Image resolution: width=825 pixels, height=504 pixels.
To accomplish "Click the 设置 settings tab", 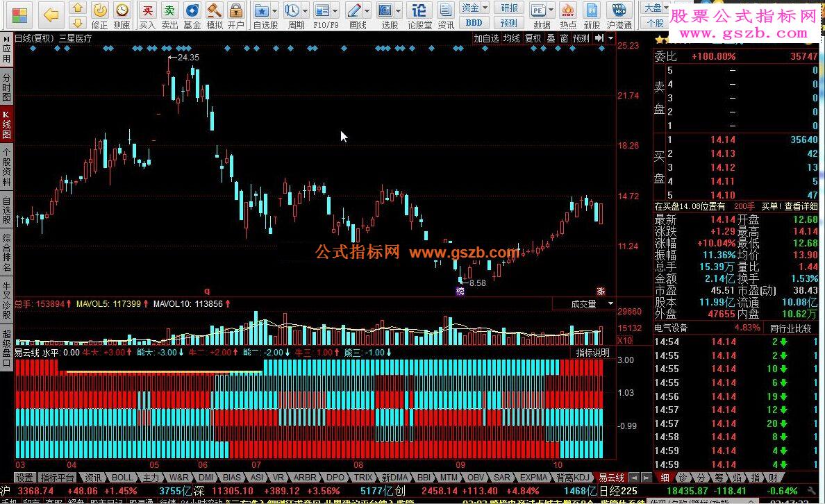I will [24, 478].
